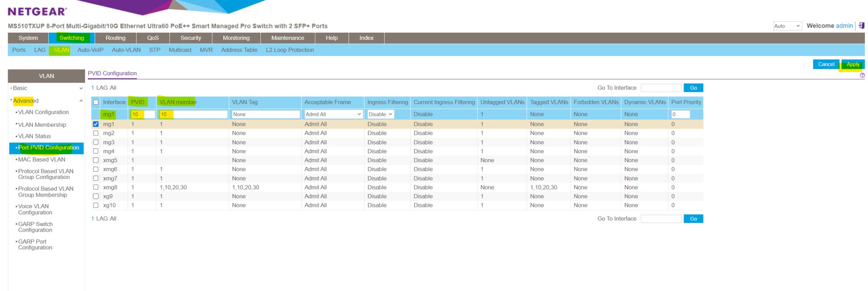Image resolution: width=868 pixels, height=291 pixels.
Task: Open Protocol Based VLAN Group Membership
Action: click(x=45, y=192)
